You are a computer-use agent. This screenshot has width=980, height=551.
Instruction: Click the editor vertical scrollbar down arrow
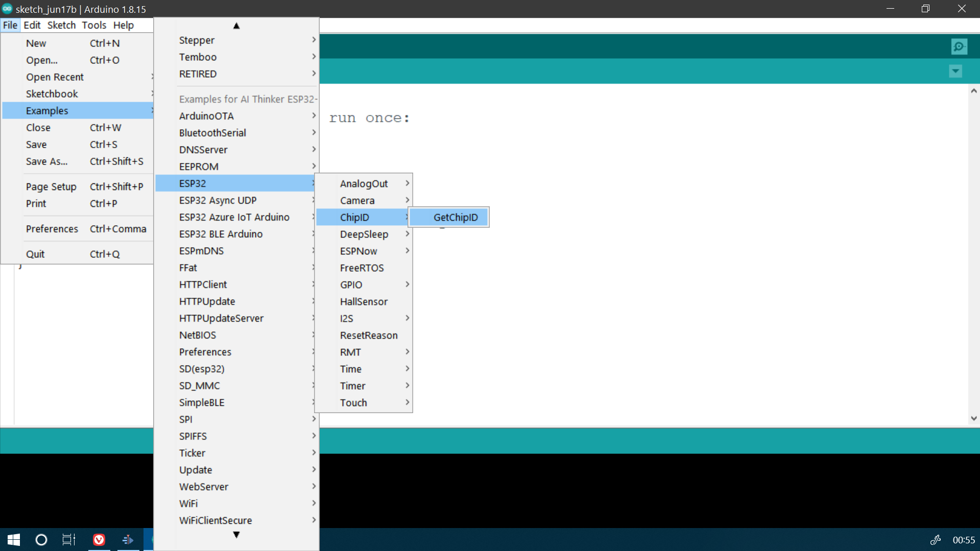[x=974, y=418]
